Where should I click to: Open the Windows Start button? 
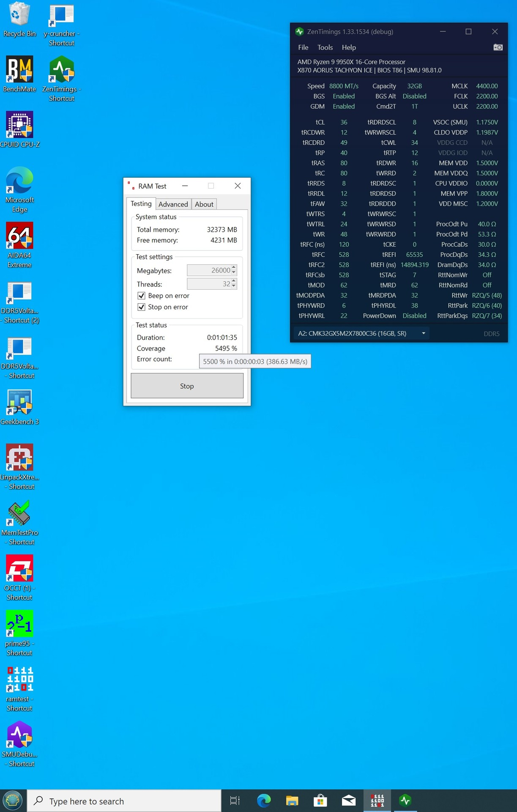coord(13,801)
